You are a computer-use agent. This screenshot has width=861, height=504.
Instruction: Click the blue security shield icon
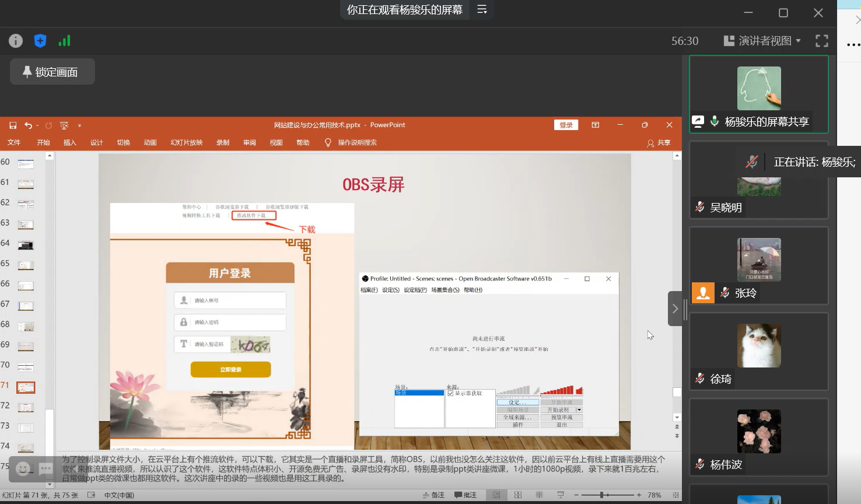[40, 41]
